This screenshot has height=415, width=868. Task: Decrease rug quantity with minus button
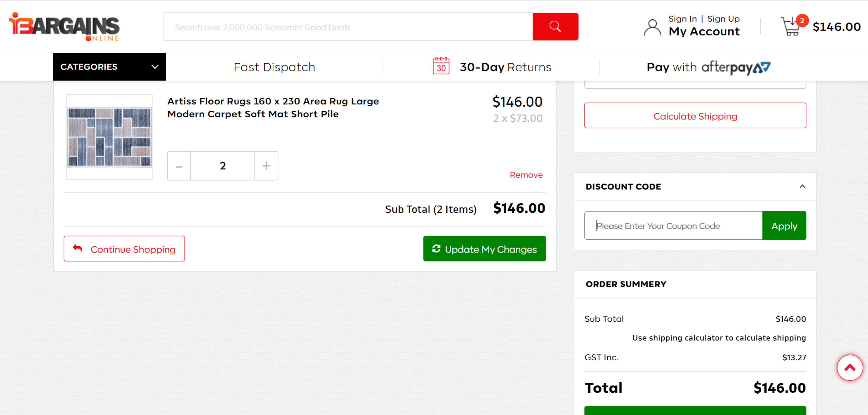point(179,166)
